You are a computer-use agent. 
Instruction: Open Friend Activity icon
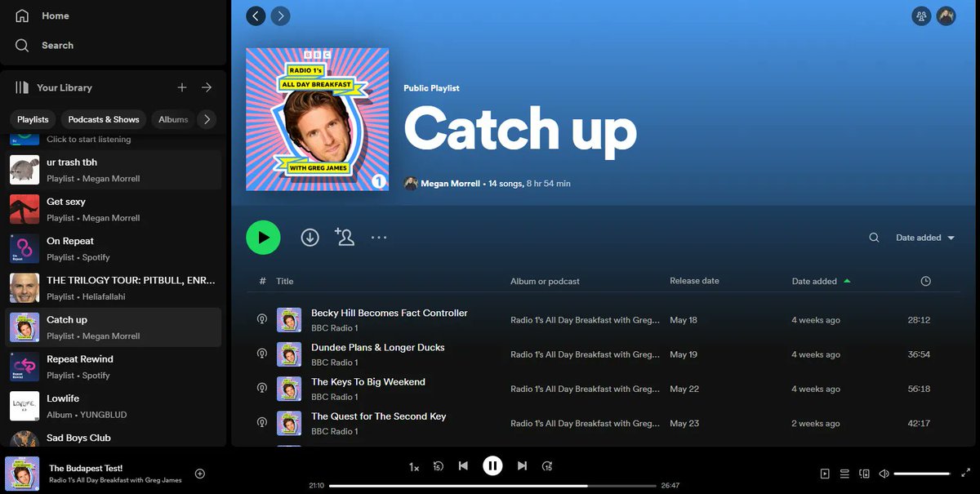point(921,16)
